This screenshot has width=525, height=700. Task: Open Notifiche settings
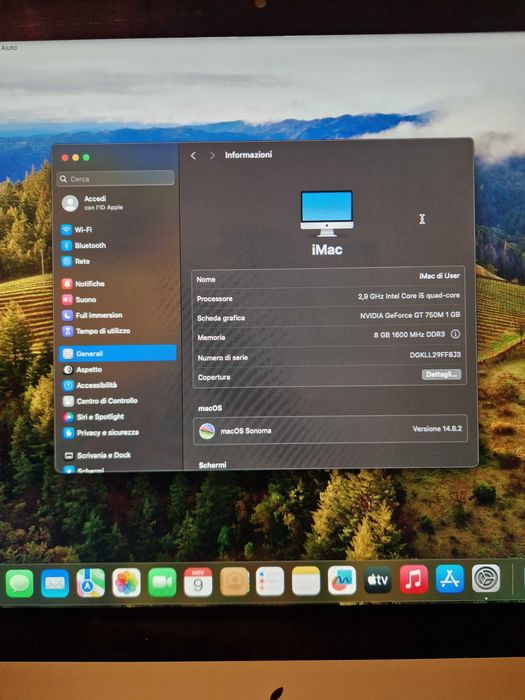pos(83,284)
